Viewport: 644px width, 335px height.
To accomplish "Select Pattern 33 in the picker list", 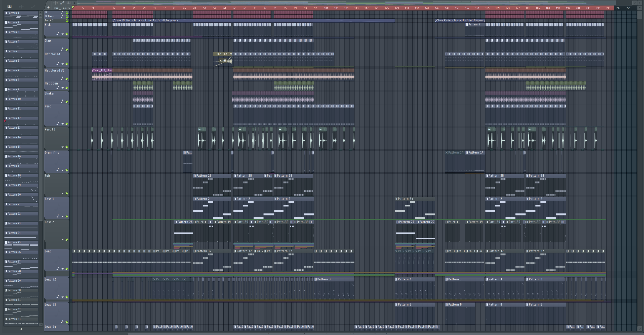I will click(21, 321).
